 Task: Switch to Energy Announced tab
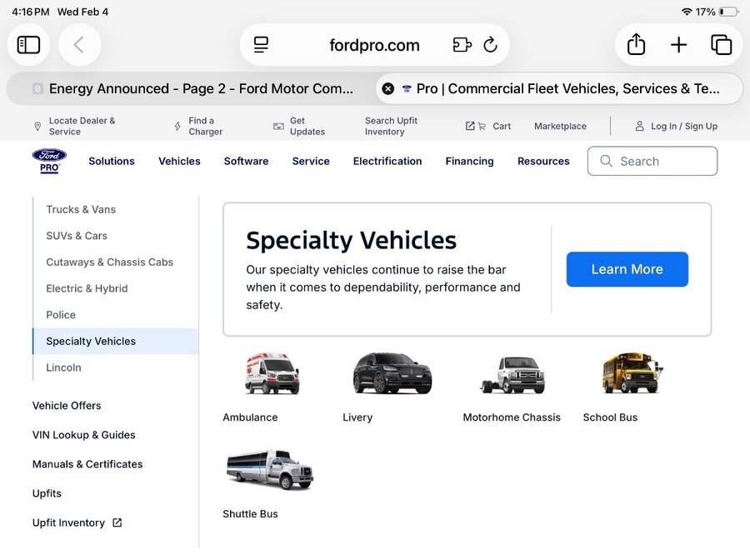click(192, 88)
